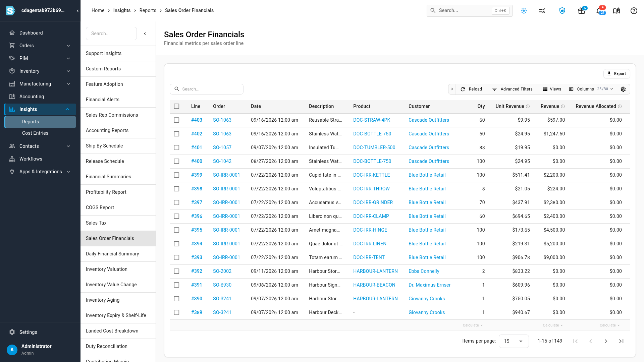Open the documentation book icon

[x=616, y=11]
